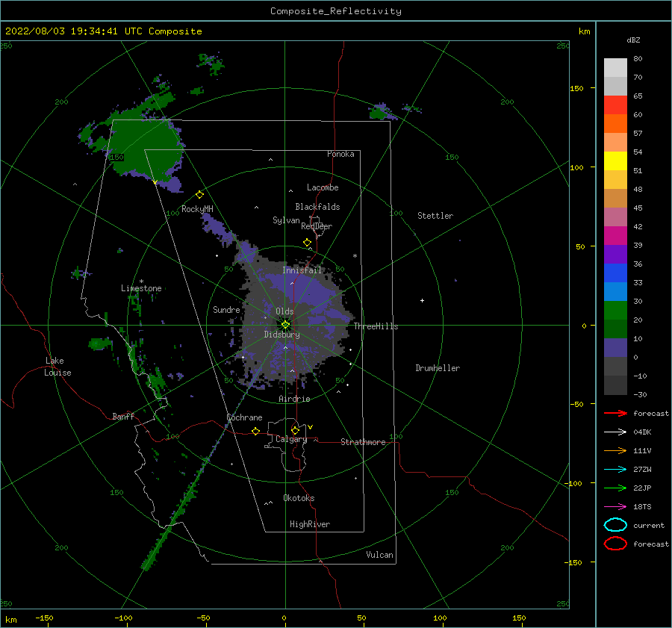Click the yellow diamond marker below Cochrane
672x628 pixels.
click(255, 432)
